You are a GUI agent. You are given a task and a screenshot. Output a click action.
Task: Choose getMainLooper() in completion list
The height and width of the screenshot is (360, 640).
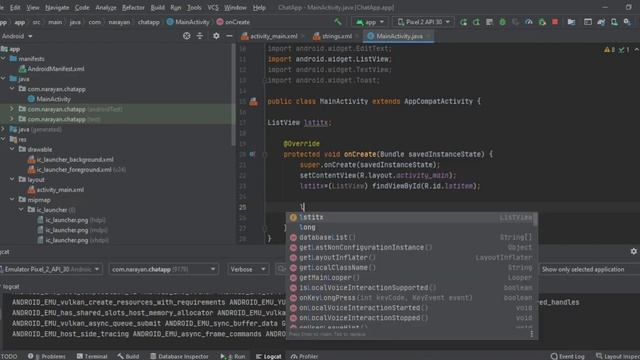pyautogui.click(x=411, y=278)
